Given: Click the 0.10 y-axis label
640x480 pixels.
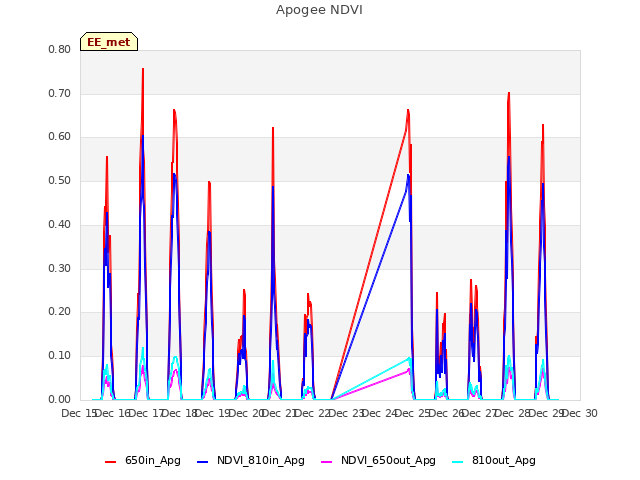Looking at the screenshot, I should coord(60,356).
